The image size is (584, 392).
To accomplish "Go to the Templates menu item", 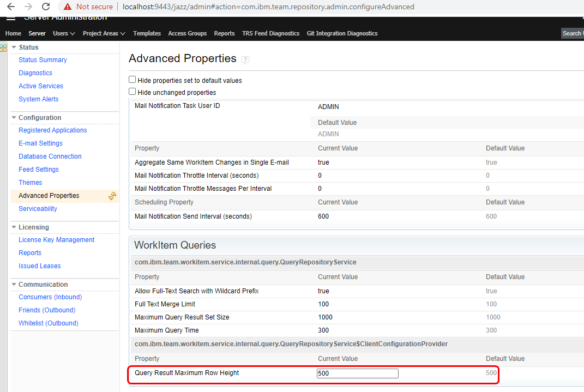I will tap(147, 33).
